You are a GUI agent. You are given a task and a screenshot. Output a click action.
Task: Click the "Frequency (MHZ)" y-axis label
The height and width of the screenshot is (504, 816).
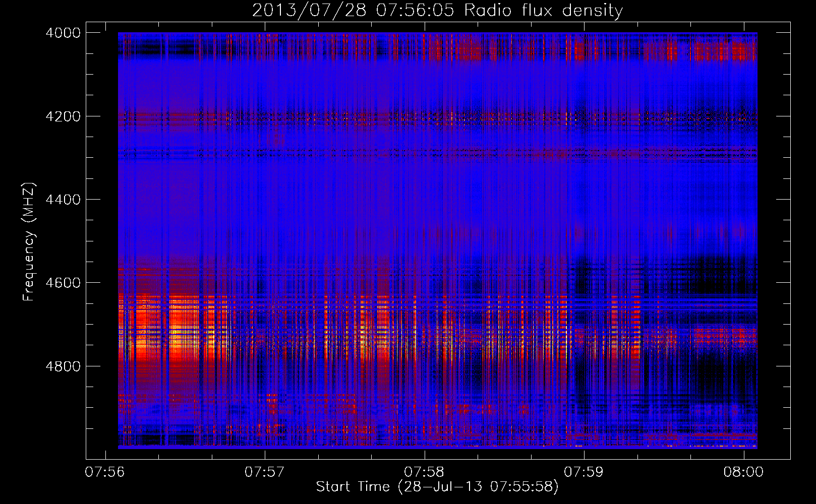tap(29, 242)
